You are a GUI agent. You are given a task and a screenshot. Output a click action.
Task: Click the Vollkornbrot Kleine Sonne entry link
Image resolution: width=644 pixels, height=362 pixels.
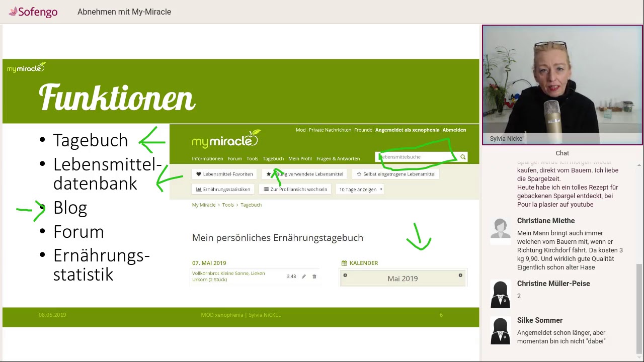[x=228, y=277]
